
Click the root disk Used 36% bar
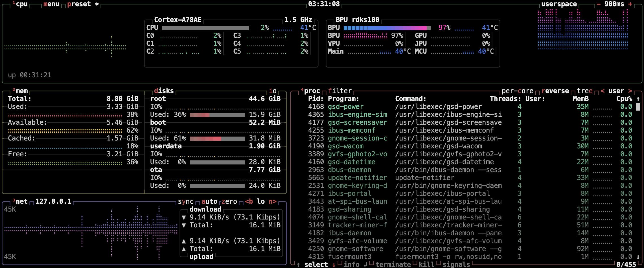pyautogui.click(x=217, y=115)
